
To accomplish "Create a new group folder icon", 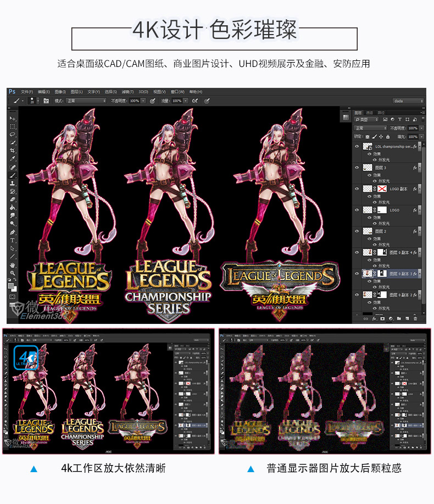I will click(399, 318).
